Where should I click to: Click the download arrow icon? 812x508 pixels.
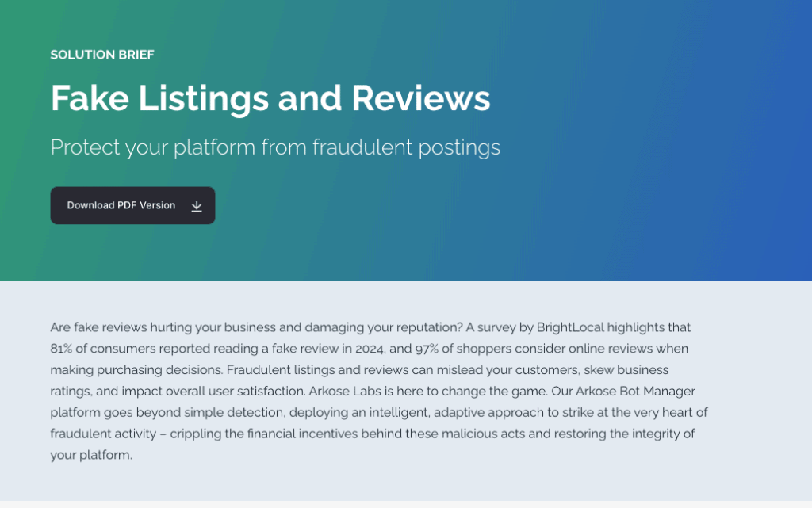pos(197,206)
